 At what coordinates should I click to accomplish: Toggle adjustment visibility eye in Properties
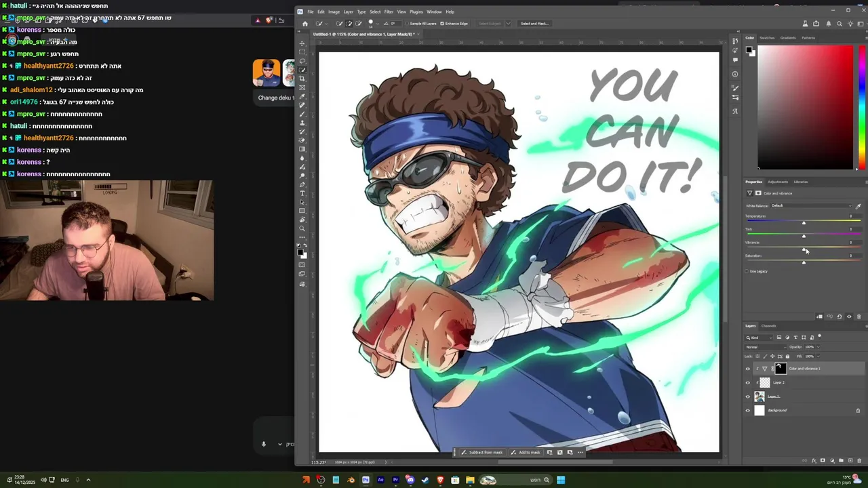(849, 317)
